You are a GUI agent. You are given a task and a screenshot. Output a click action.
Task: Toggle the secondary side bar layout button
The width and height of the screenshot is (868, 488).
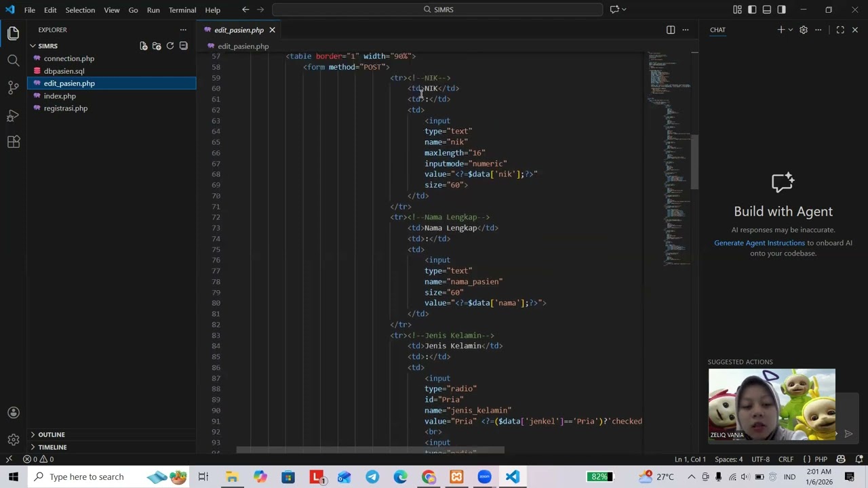coord(782,9)
